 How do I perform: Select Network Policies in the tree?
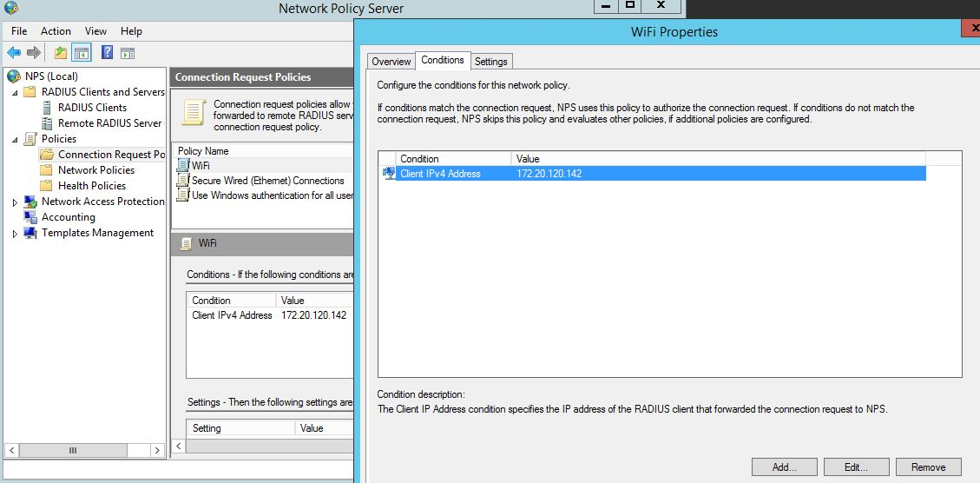click(96, 170)
